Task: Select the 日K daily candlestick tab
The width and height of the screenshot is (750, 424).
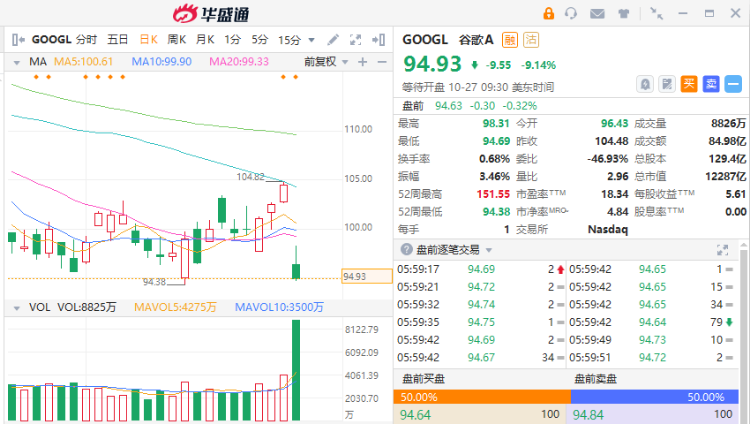Action: click(x=148, y=40)
